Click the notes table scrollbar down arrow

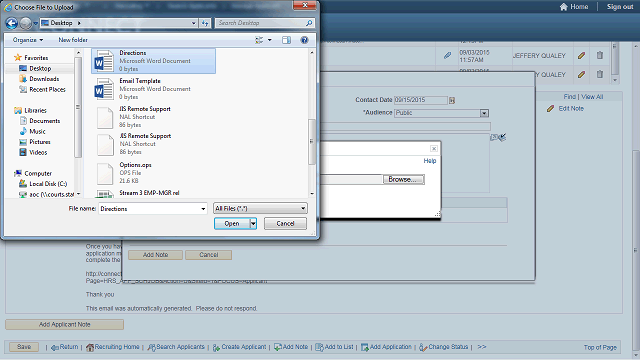(615, 80)
